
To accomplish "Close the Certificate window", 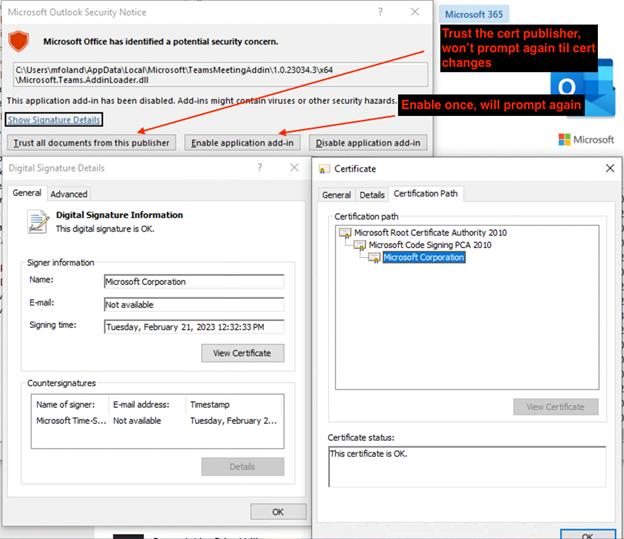I will 610,168.
